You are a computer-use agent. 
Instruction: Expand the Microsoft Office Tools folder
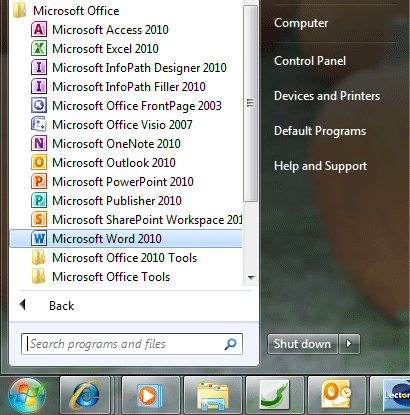(x=101, y=277)
